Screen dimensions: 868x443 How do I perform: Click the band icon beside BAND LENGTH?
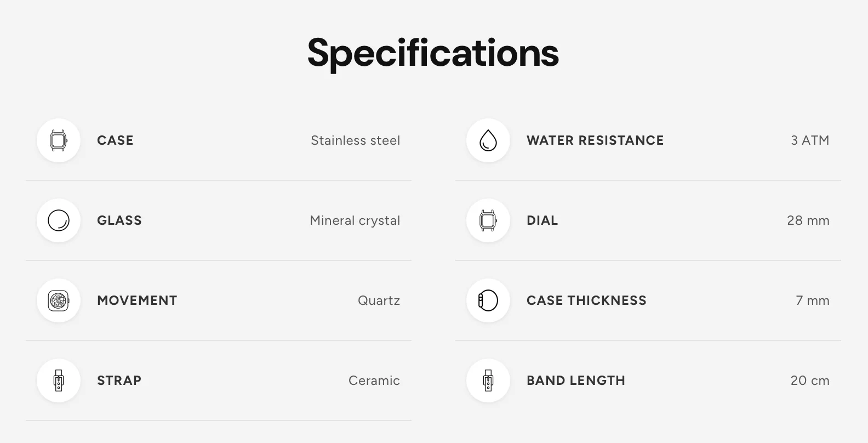[488, 380]
